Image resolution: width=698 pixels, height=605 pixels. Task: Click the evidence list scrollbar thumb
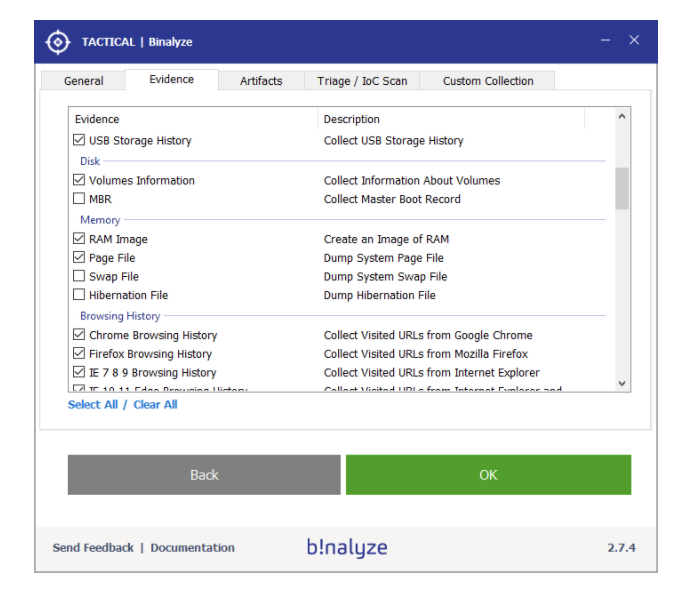tap(622, 188)
